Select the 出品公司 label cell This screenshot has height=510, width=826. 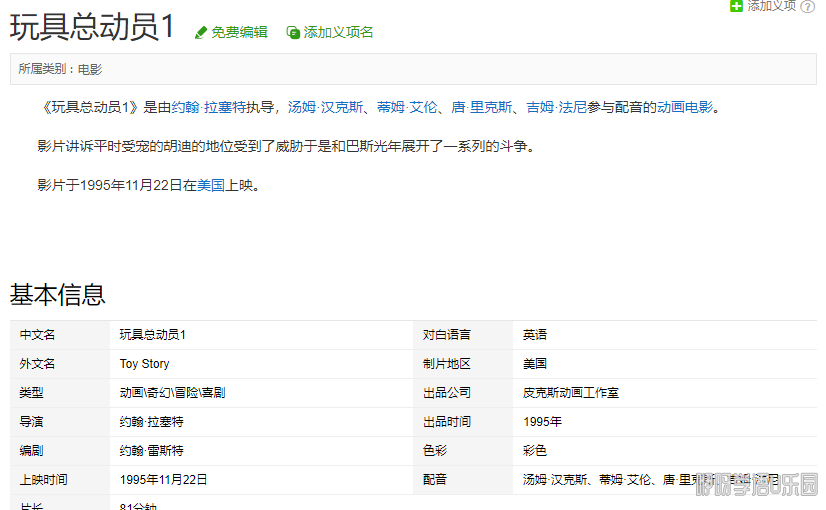(463, 393)
